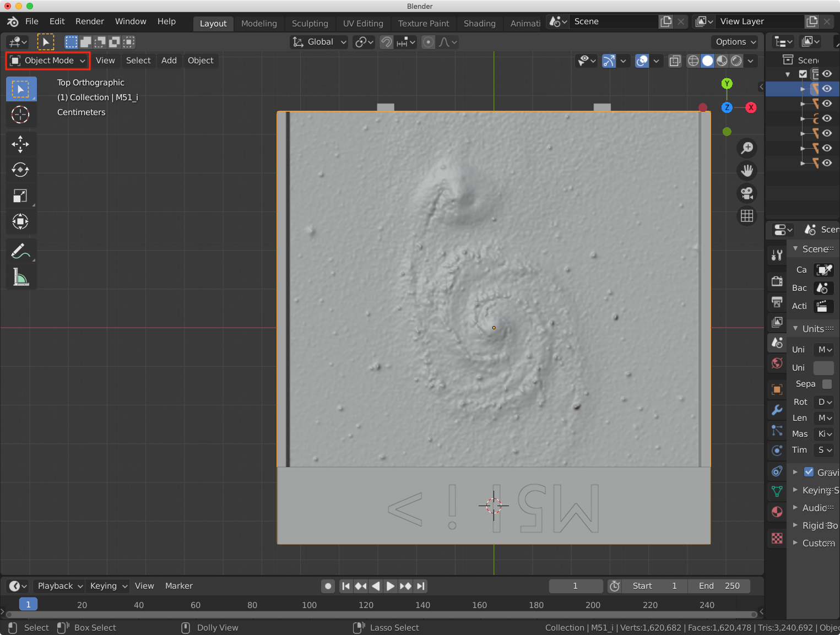Open the Modifier Properties wrench tab
Viewport: 840px width, 635px height.
click(777, 410)
